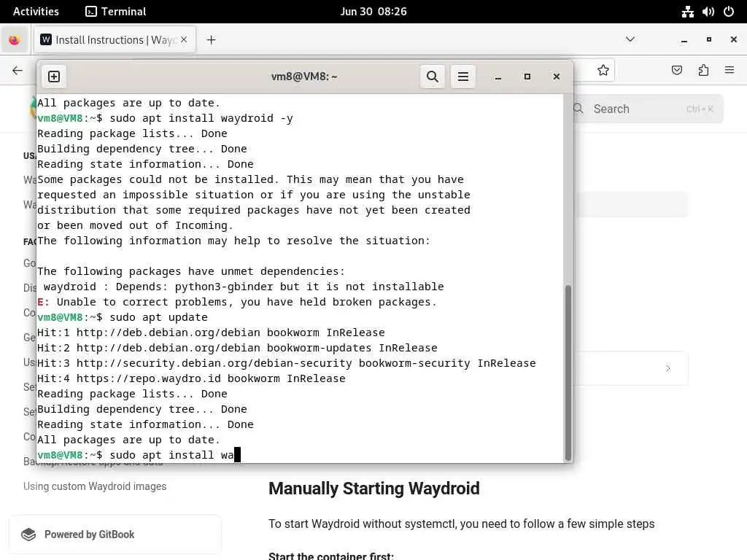Open the terminal hamburger menu
This screenshot has width=747, height=560.
tap(463, 77)
